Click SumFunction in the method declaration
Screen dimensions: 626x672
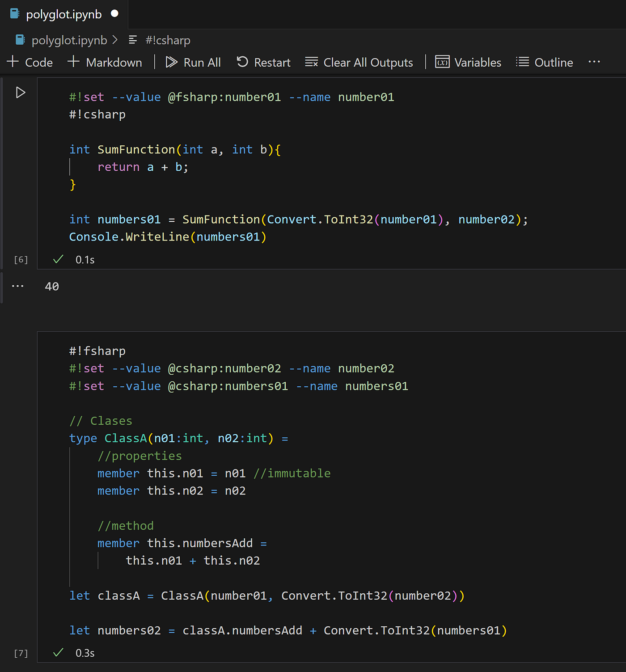pyautogui.click(x=136, y=149)
